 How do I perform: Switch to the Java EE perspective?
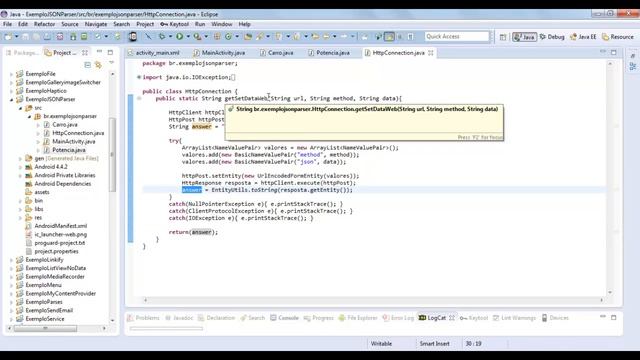pyautogui.click(x=583, y=37)
